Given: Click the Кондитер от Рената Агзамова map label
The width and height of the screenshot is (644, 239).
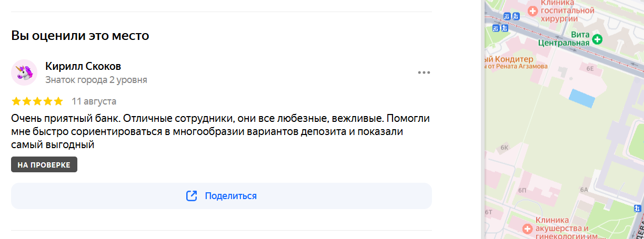Looking at the screenshot, I should (x=516, y=63).
